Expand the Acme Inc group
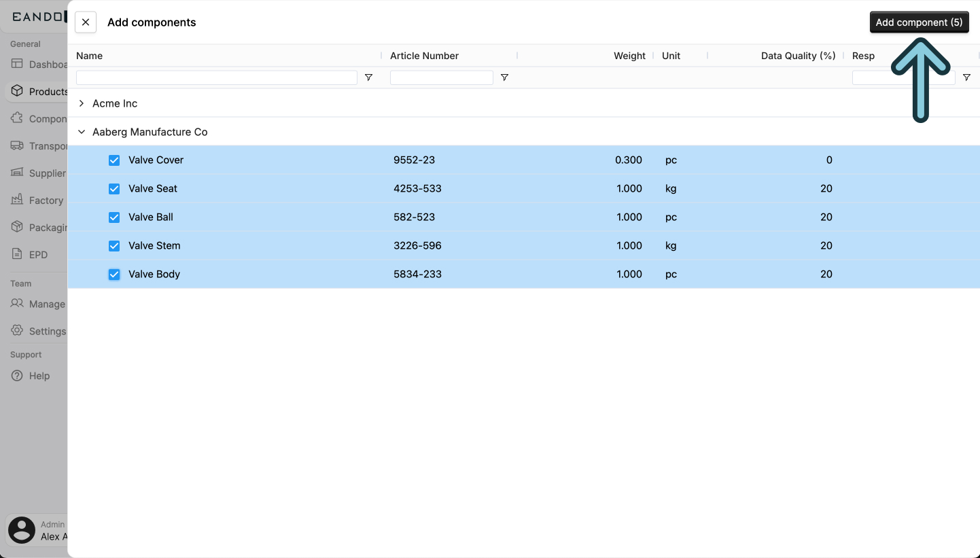The height and width of the screenshot is (558, 980). (x=81, y=103)
